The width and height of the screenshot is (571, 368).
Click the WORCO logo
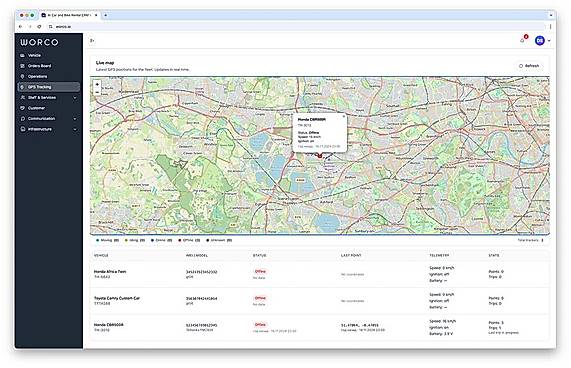point(39,42)
